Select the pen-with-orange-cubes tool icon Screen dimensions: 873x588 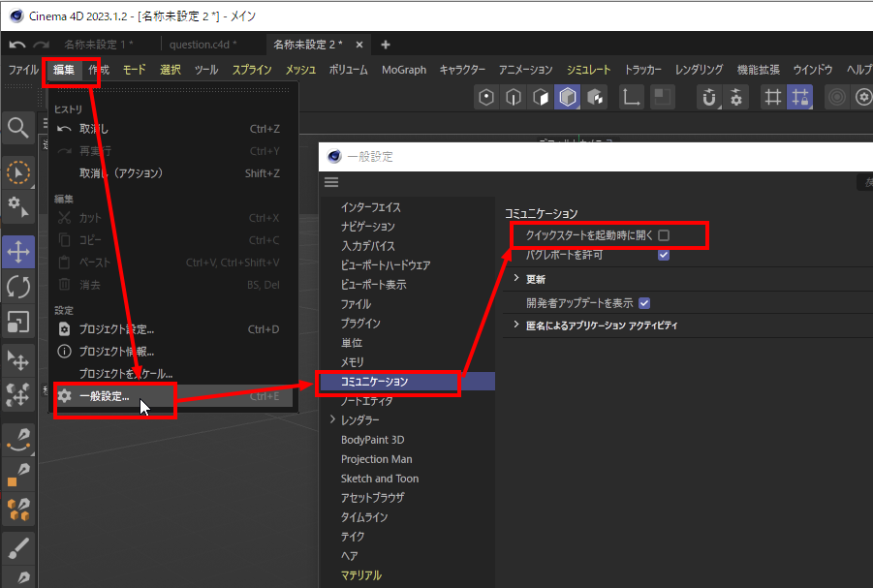17,511
